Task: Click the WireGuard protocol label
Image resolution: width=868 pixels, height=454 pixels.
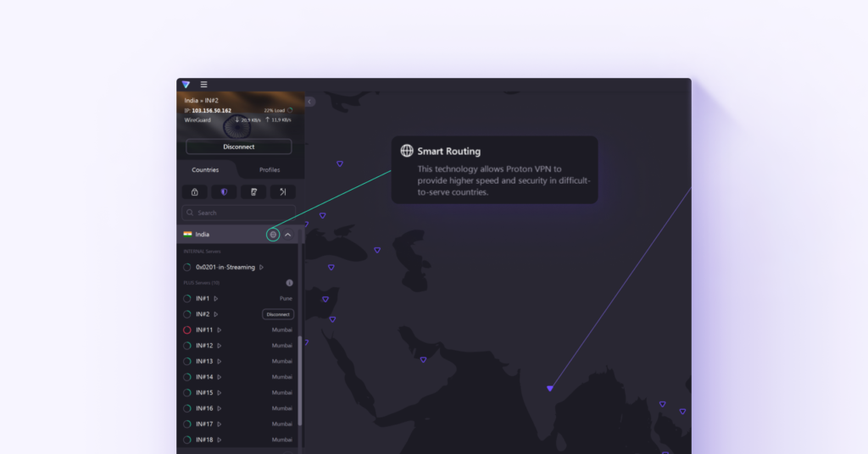Action: (198, 120)
